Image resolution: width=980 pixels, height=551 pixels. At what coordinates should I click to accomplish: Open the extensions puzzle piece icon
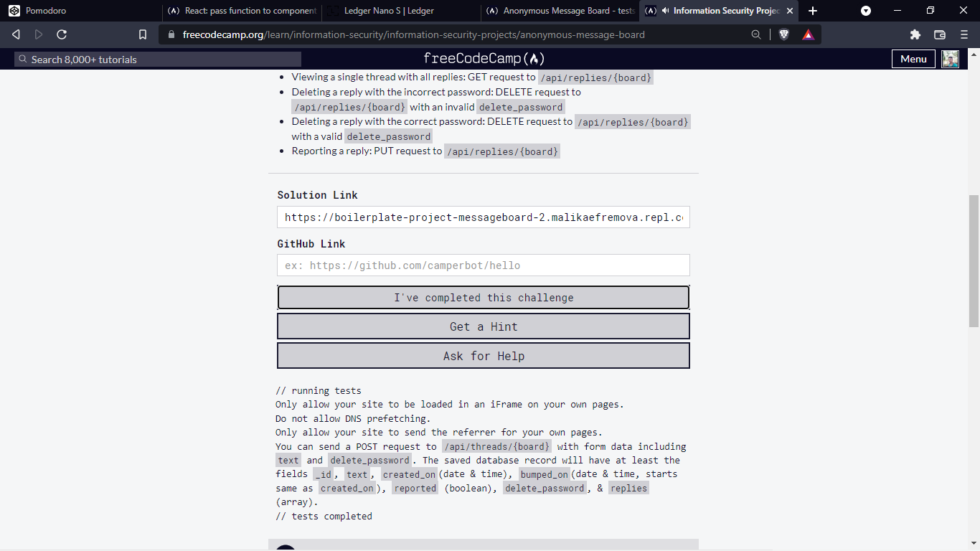(x=915, y=34)
